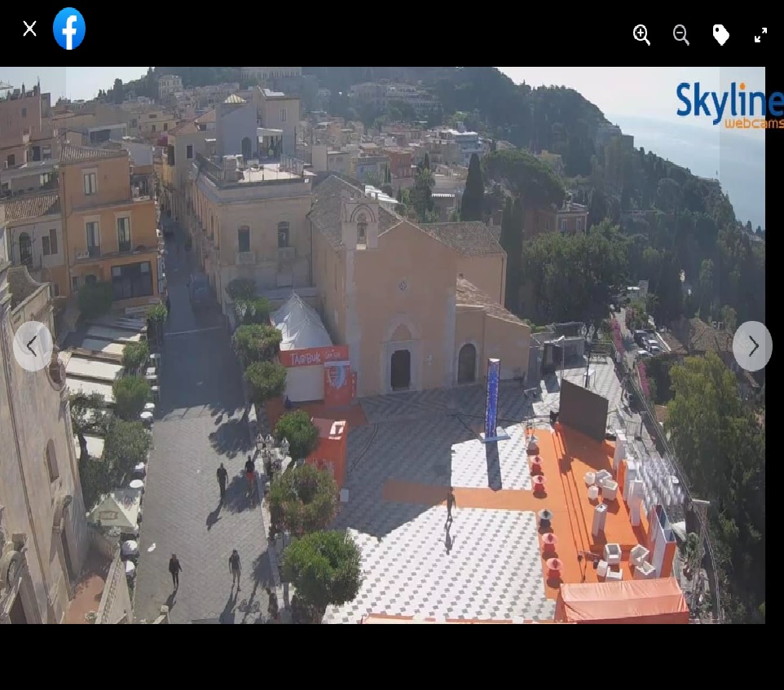
Task: Zoom in on the photo
Action: (x=641, y=35)
